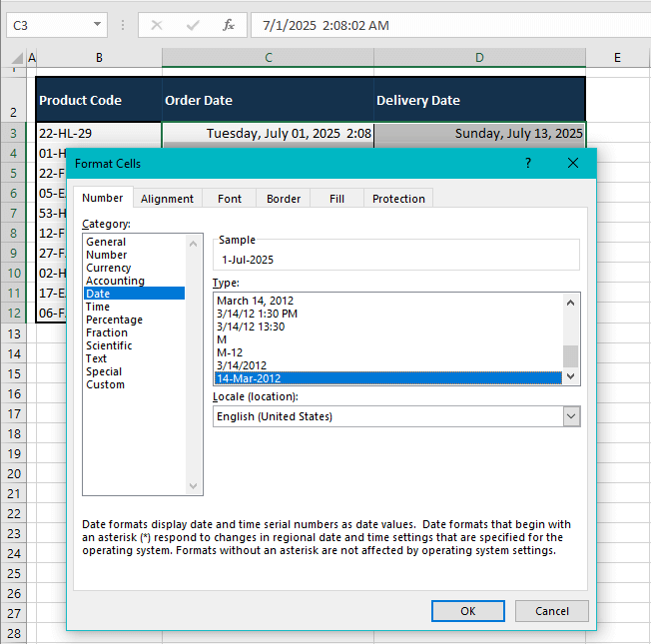Click the Cancel button
The width and height of the screenshot is (651, 644).
[551, 611]
